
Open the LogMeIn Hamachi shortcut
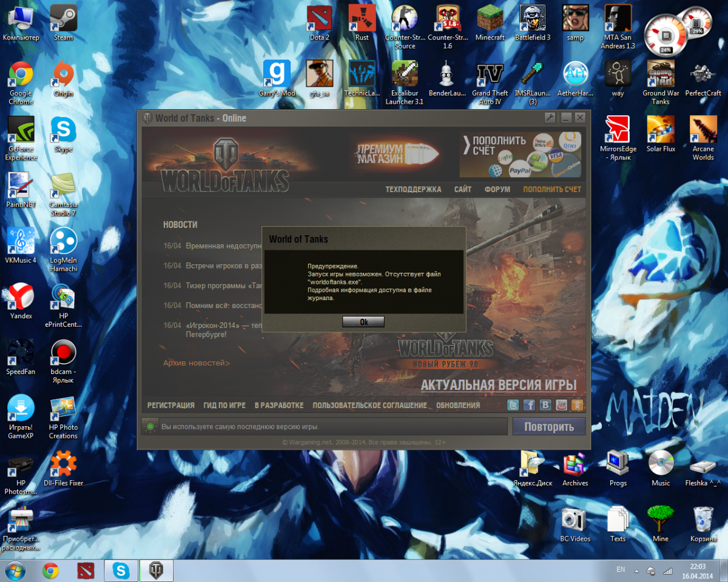[63, 250]
